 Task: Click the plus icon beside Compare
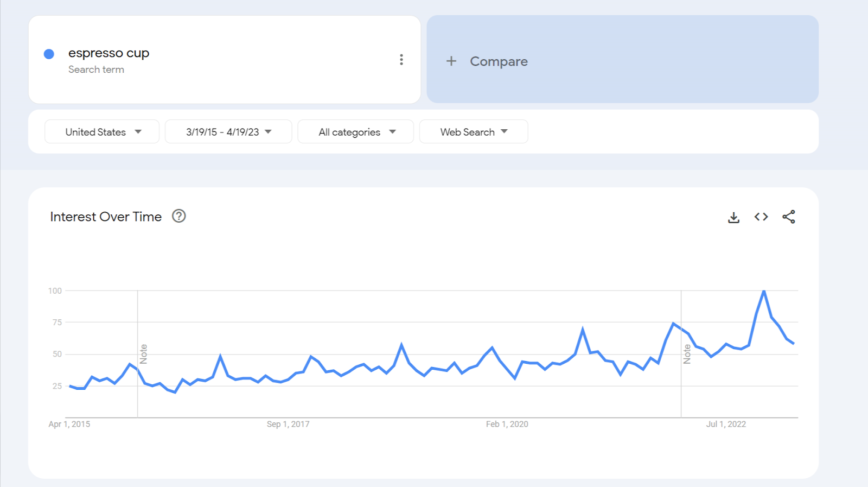coord(451,61)
